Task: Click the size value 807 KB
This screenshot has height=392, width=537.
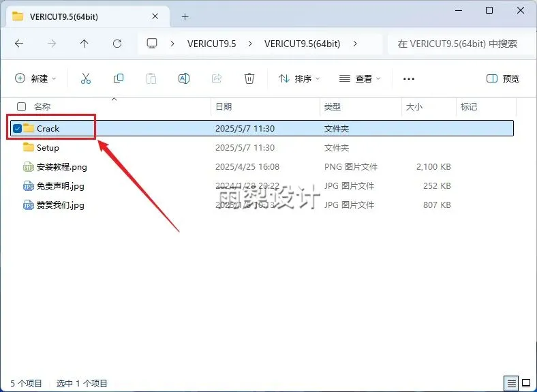Action: click(x=437, y=205)
